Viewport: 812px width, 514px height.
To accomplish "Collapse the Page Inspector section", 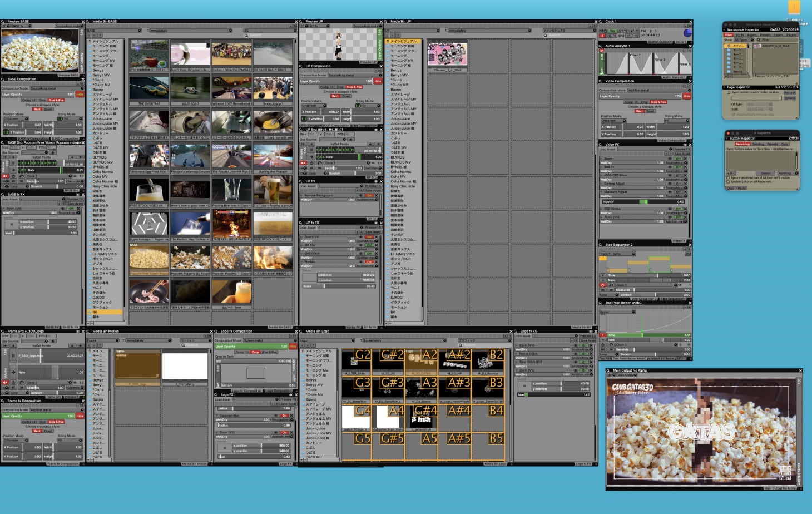I will tap(724, 87).
